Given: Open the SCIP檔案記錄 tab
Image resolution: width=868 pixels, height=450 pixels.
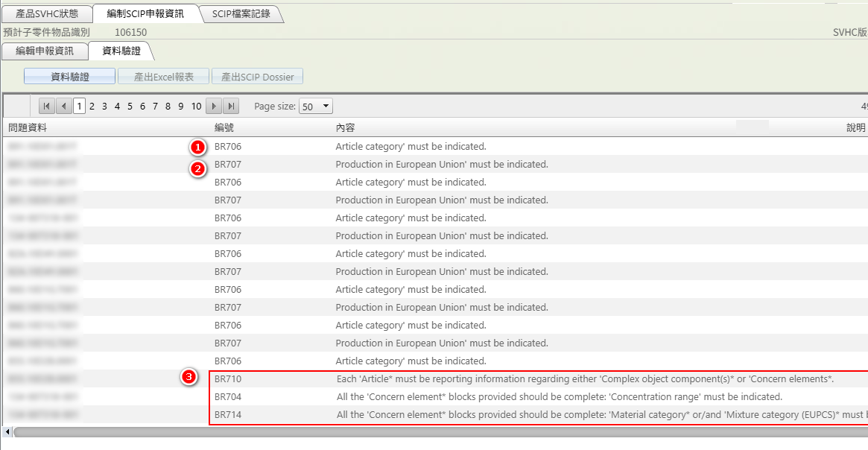Looking at the screenshot, I should pyautogui.click(x=242, y=13).
